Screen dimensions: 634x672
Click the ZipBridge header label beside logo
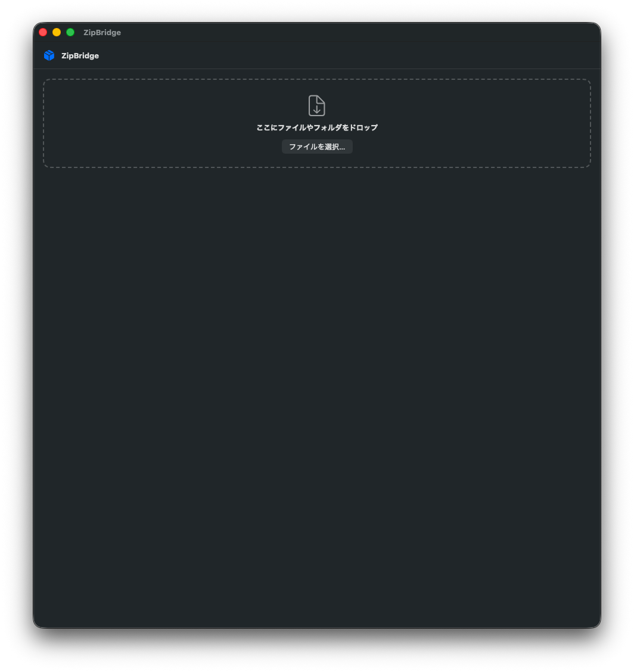pyautogui.click(x=80, y=56)
